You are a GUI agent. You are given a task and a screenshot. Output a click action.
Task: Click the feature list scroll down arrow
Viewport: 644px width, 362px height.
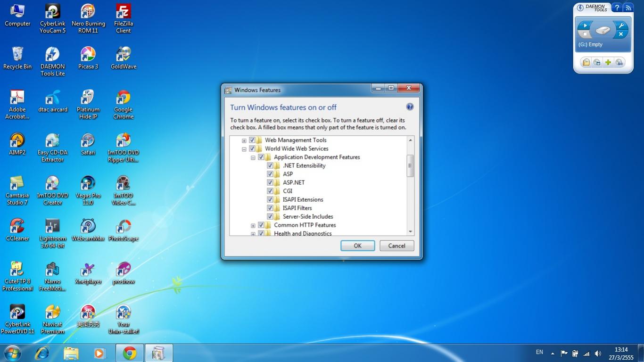[410, 231]
